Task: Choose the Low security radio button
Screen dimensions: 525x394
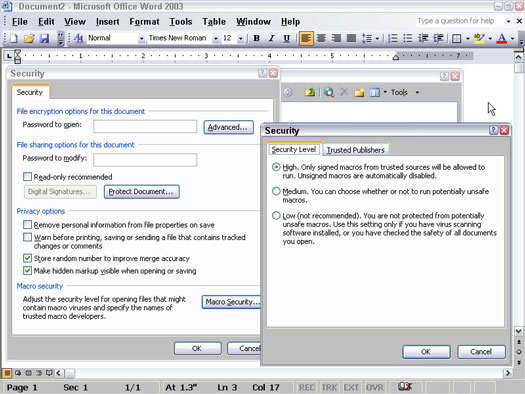Action: tap(276, 216)
